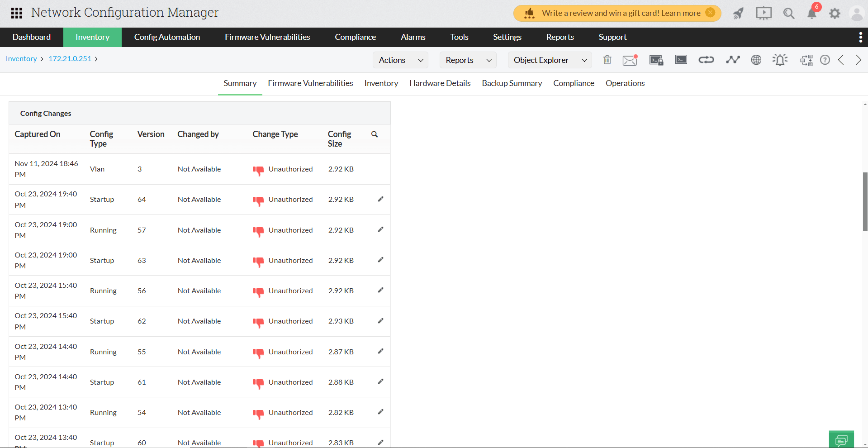The height and width of the screenshot is (448, 868).
Task: Expand the Reports dropdown
Action: [x=467, y=60]
